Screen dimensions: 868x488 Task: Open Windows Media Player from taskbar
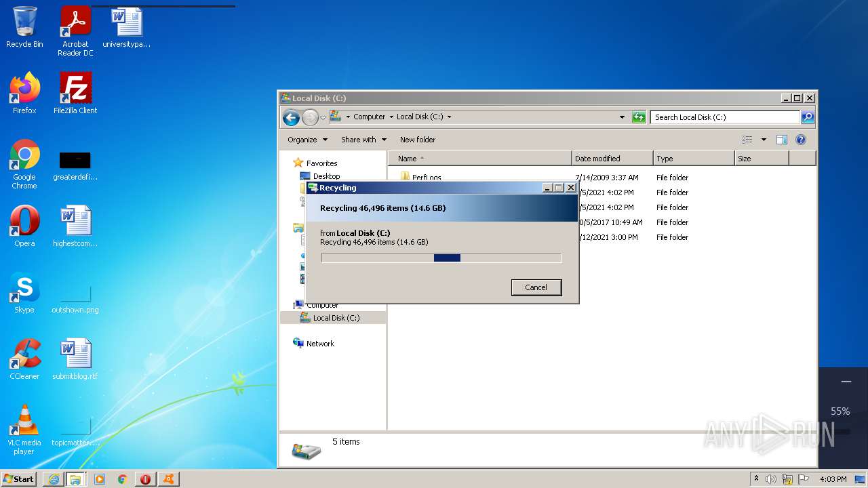(x=100, y=479)
